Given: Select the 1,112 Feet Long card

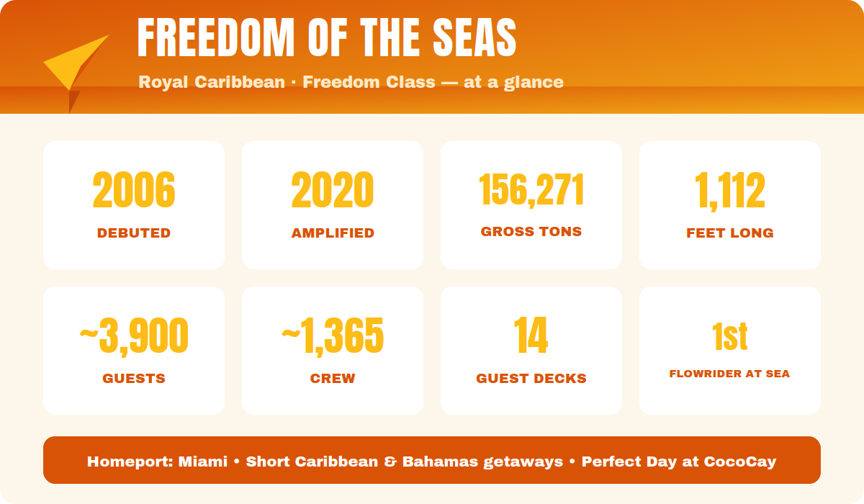Looking at the screenshot, I should click(730, 205).
